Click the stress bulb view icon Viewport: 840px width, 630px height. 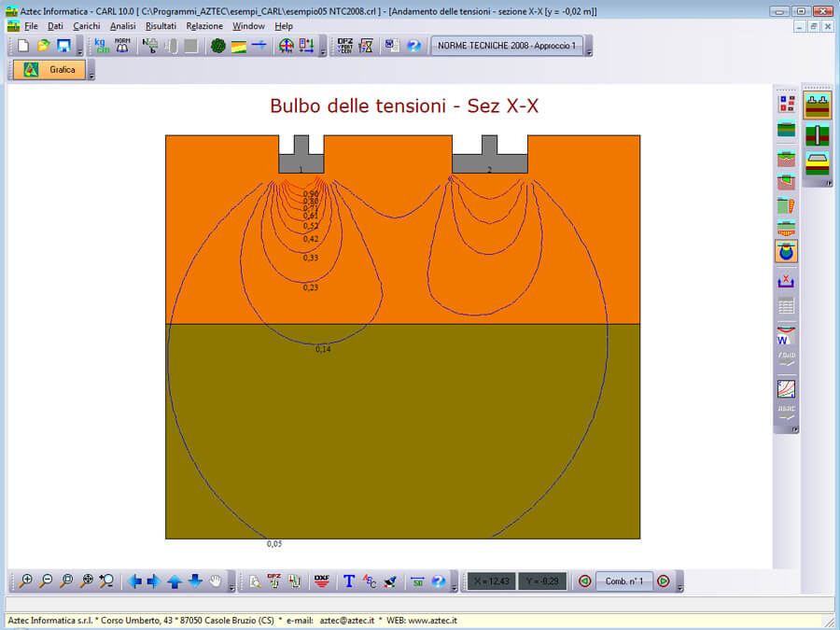coord(787,252)
